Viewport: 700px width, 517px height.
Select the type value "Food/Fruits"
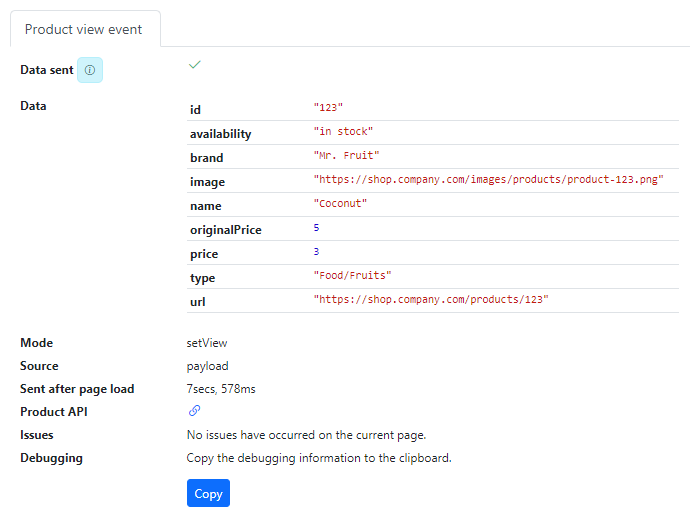point(352,275)
